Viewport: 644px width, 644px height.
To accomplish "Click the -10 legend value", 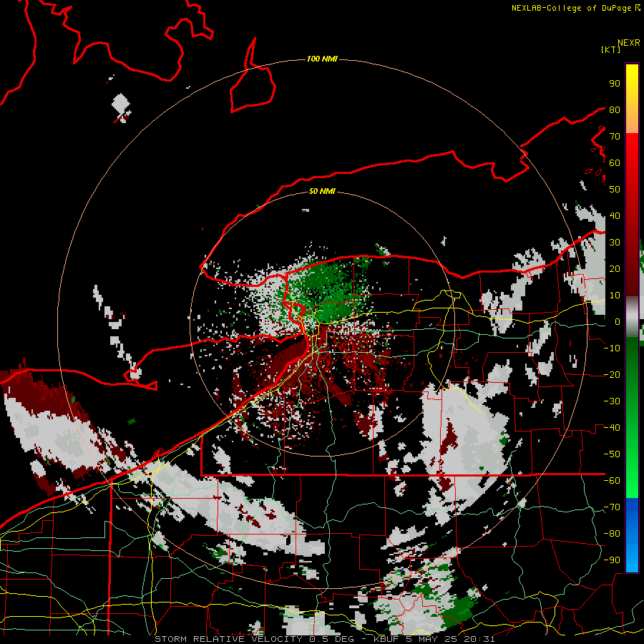I will pyautogui.click(x=612, y=348).
